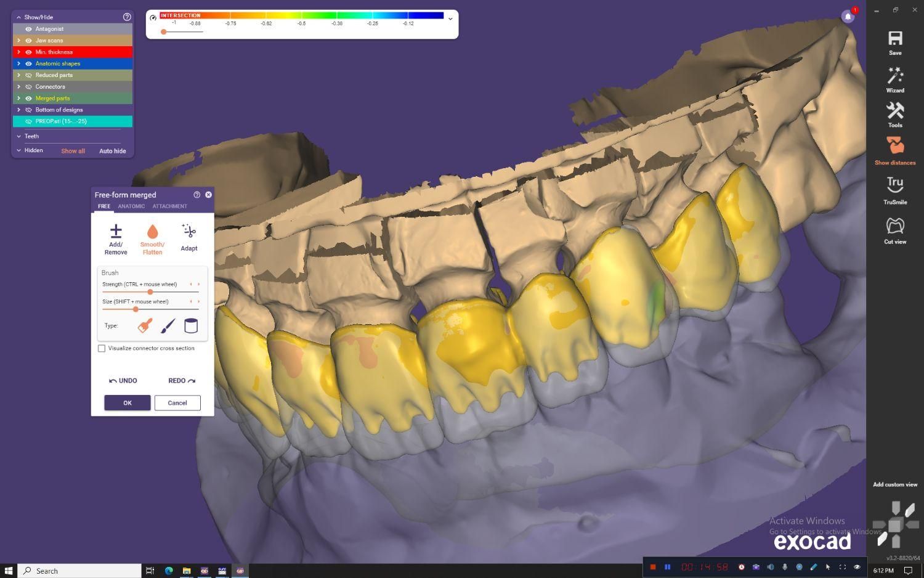Click the view cube navigation widget

coord(895,524)
